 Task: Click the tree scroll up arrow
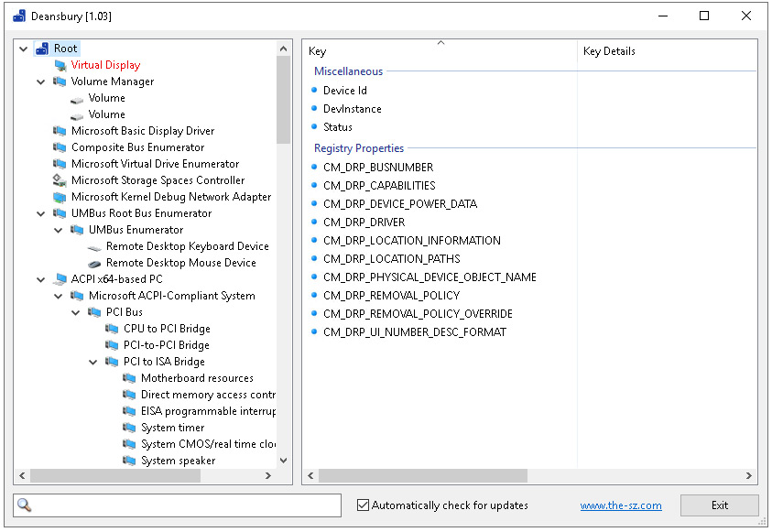pos(283,49)
